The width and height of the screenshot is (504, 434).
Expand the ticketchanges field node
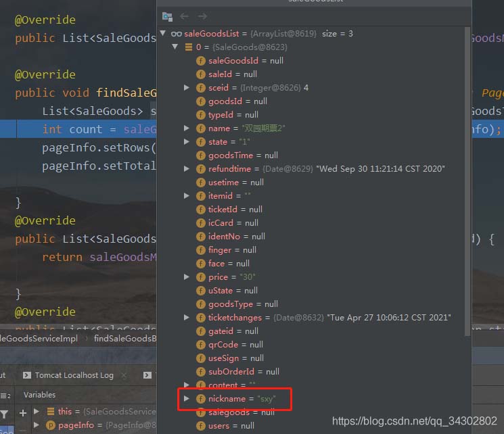click(x=187, y=318)
